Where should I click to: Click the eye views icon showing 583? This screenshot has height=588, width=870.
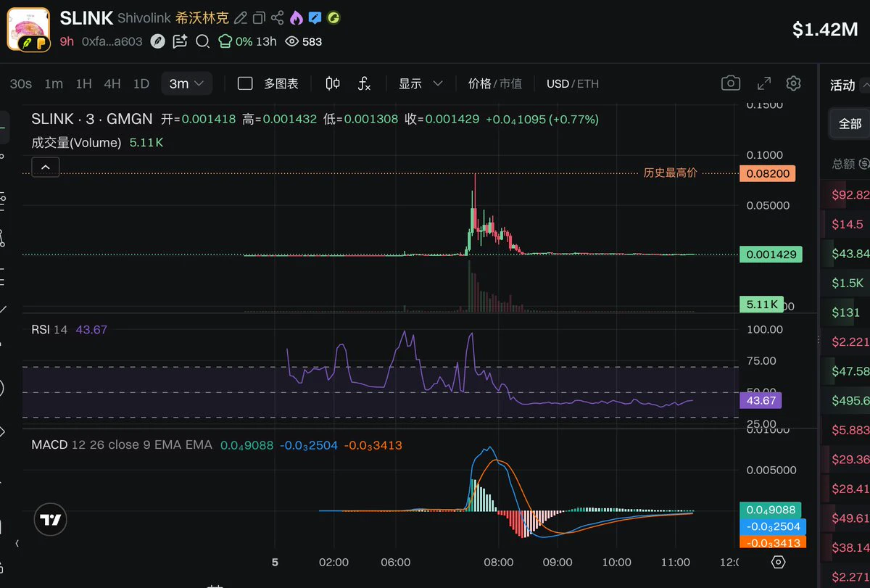point(292,41)
